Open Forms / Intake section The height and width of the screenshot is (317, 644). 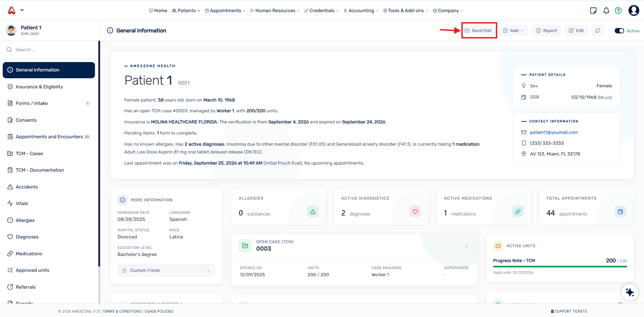[x=49, y=103]
